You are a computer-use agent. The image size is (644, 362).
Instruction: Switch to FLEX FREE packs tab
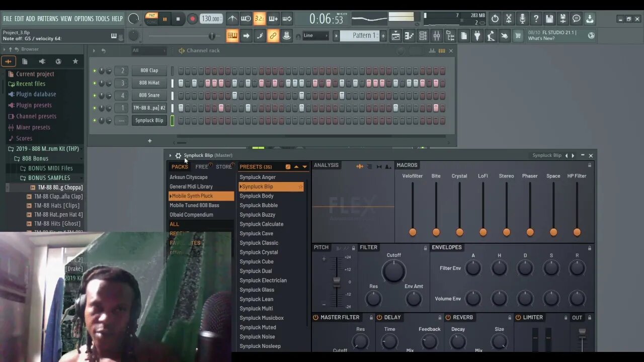tap(202, 167)
